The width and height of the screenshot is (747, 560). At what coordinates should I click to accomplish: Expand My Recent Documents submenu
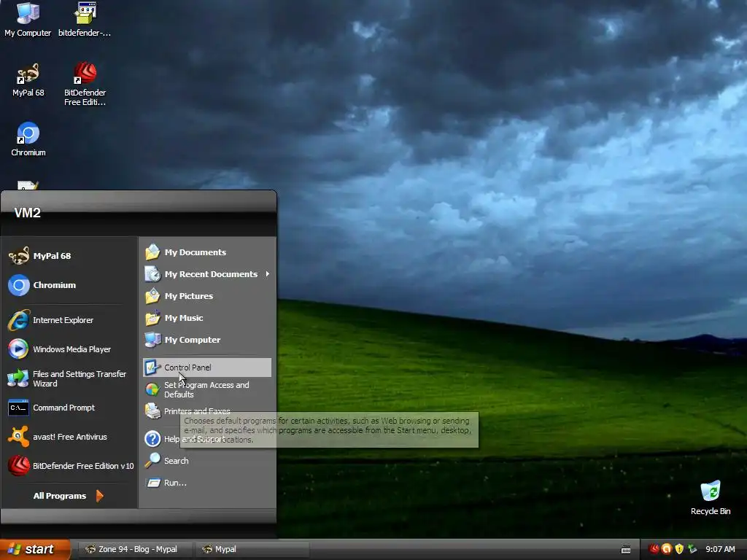(x=207, y=274)
